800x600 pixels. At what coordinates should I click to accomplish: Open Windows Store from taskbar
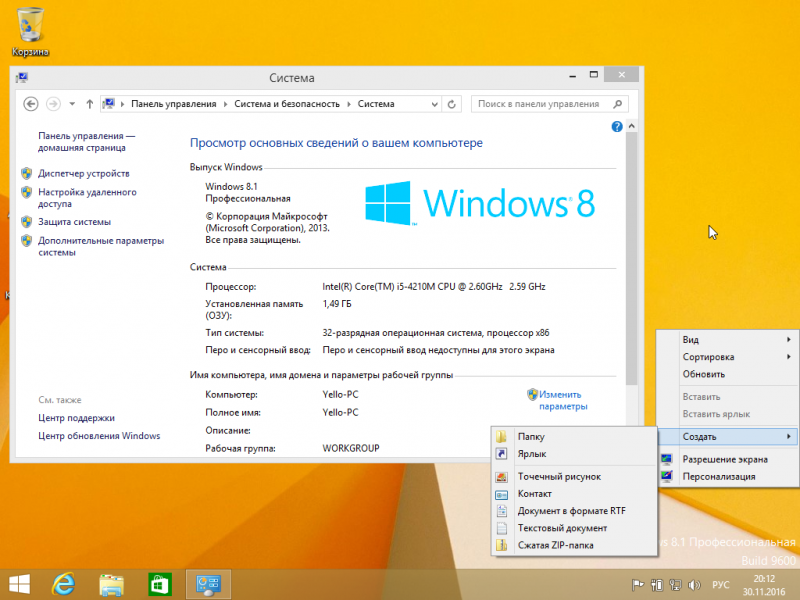pos(160,585)
